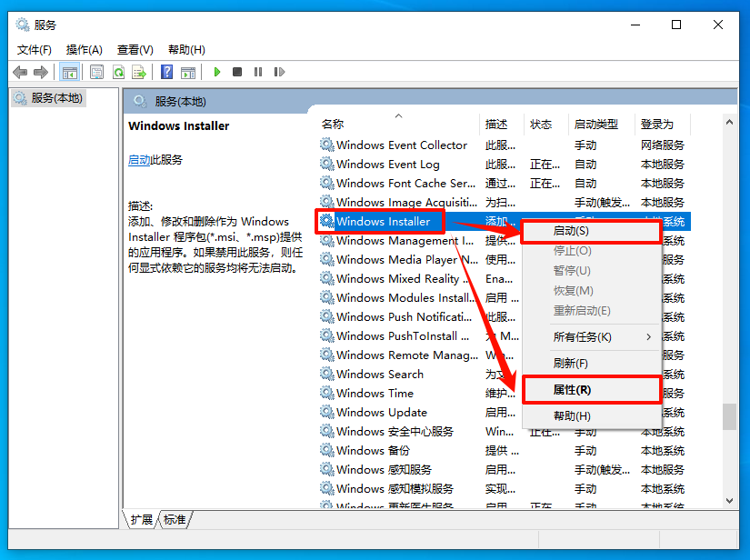Click the Help question mark toolbar icon

pyautogui.click(x=167, y=72)
